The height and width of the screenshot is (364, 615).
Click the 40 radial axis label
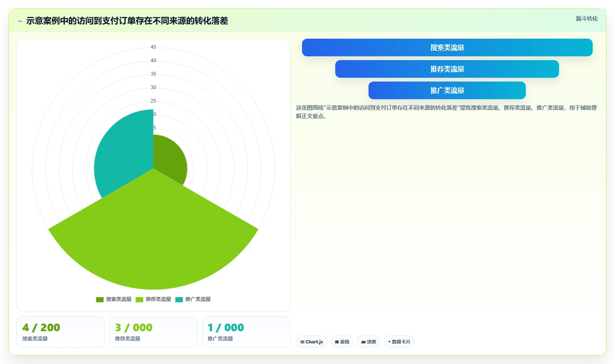pos(154,61)
